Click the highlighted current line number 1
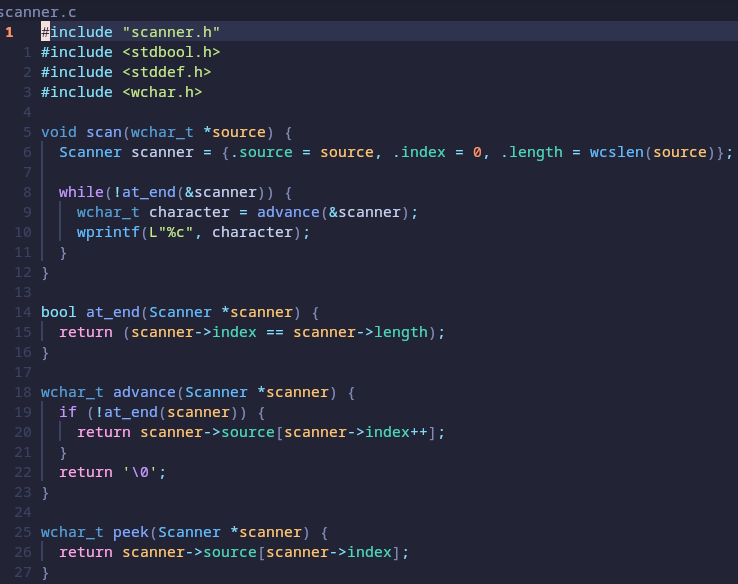This screenshot has width=738, height=584. point(9,32)
